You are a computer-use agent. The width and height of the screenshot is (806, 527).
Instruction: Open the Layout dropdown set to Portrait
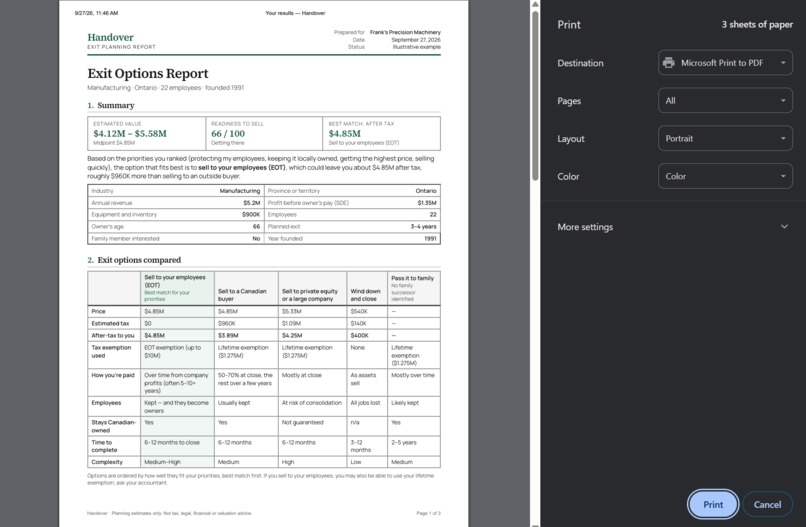point(725,138)
